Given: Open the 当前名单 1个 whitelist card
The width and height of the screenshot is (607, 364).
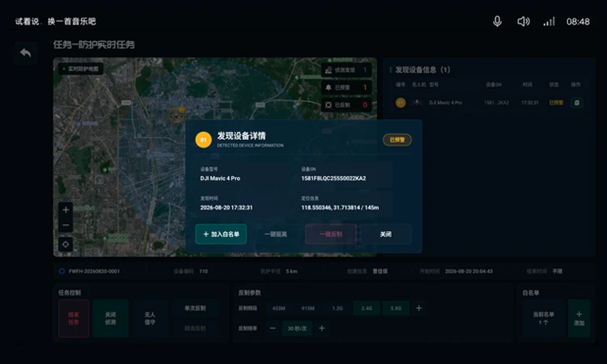Looking at the screenshot, I should pyautogui.click(x=543, y=319).
